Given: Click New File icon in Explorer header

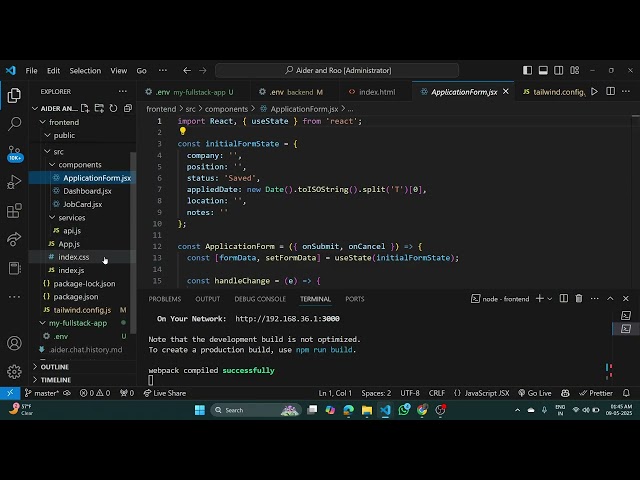Looking at the screenshot, I should (85, 108).
